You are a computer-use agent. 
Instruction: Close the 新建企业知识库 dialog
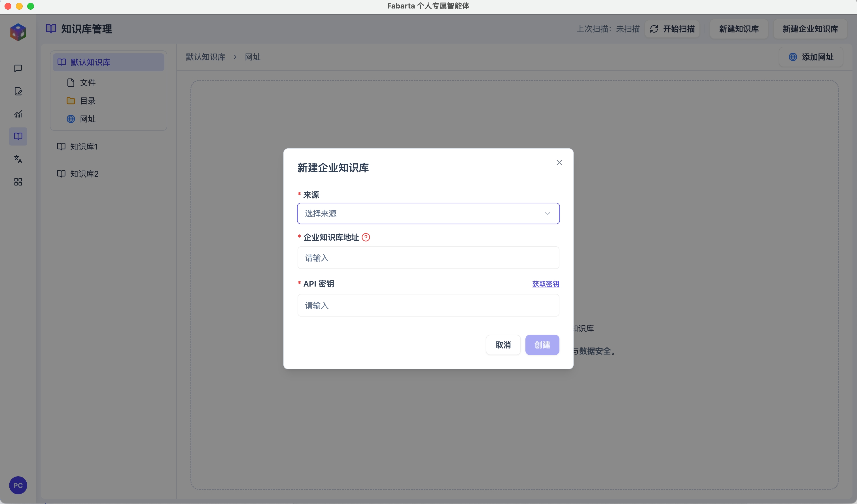coord(559,163)
